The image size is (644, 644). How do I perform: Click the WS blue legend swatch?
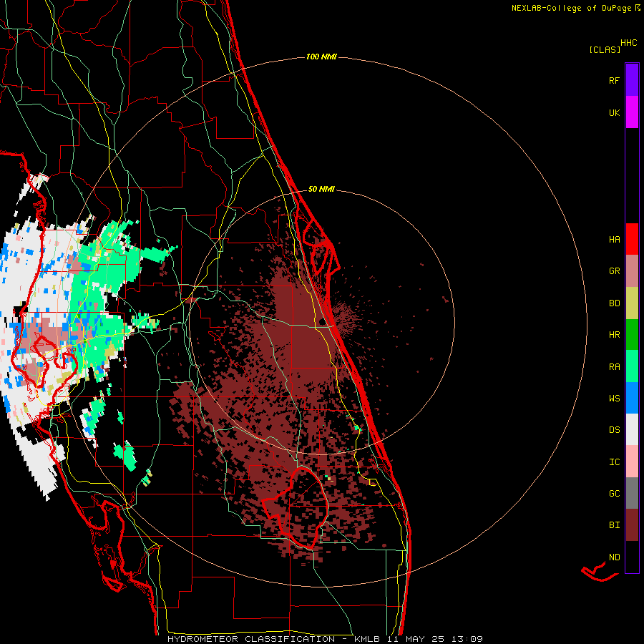(632, 398)
